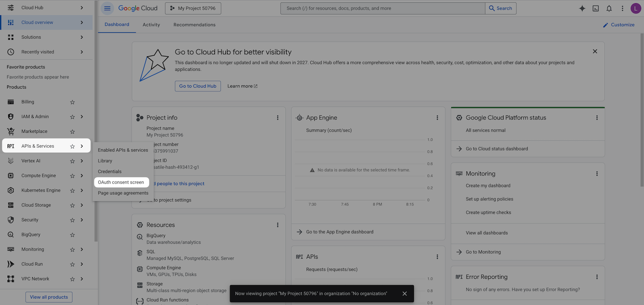Click the View all products button
Viewport: 644px width, 305px height.
pyautogui.click(x=49, y=297)
